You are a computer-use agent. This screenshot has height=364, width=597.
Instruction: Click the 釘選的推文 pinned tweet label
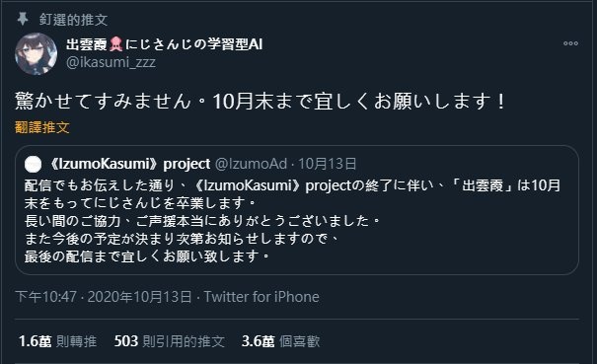click(x=73, y=20)
